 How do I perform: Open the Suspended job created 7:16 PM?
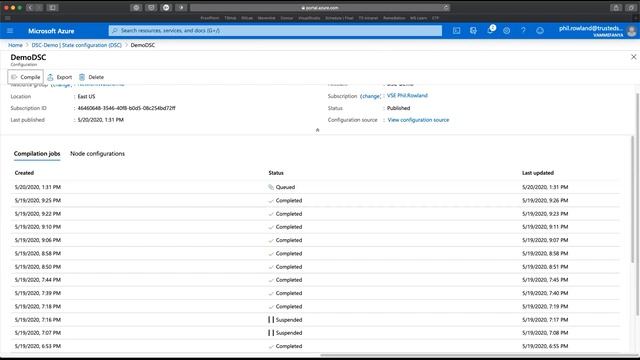click(315, 320)
